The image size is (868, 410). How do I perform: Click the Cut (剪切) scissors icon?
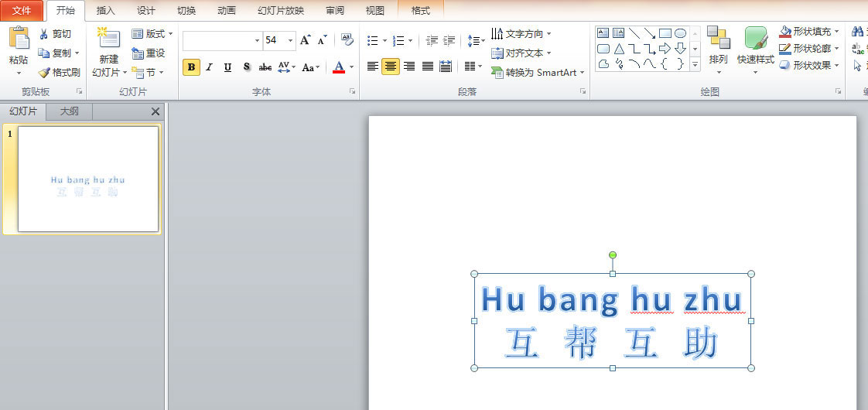click(x=44, y=34)
